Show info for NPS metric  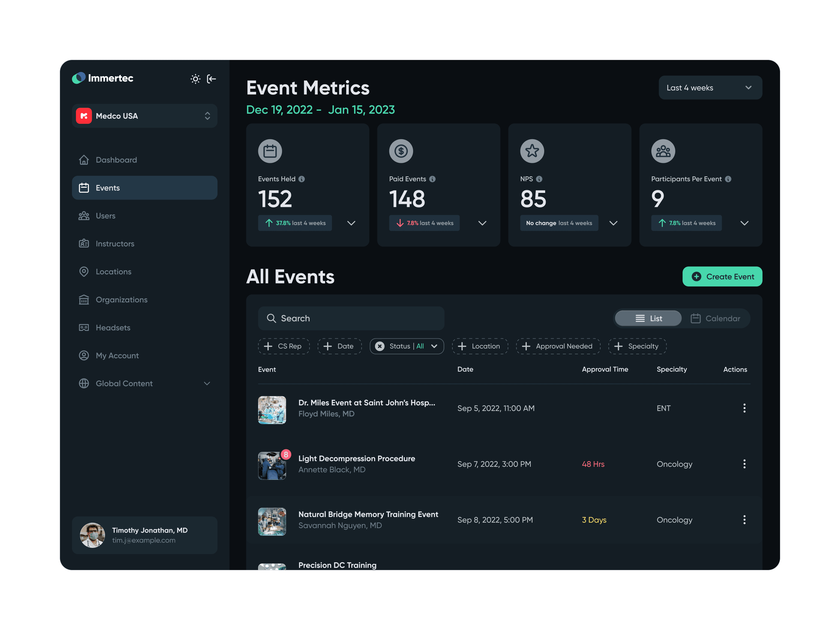539,179
